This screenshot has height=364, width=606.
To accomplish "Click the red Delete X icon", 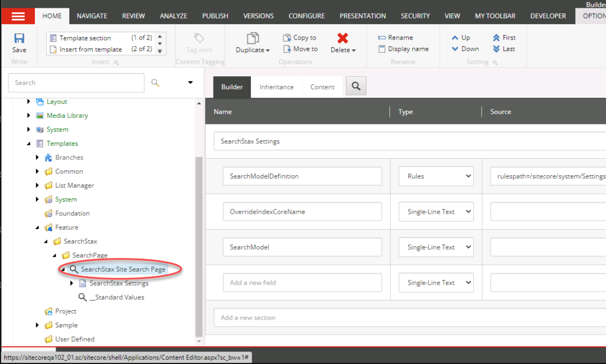I will click(x=343, y=38).
